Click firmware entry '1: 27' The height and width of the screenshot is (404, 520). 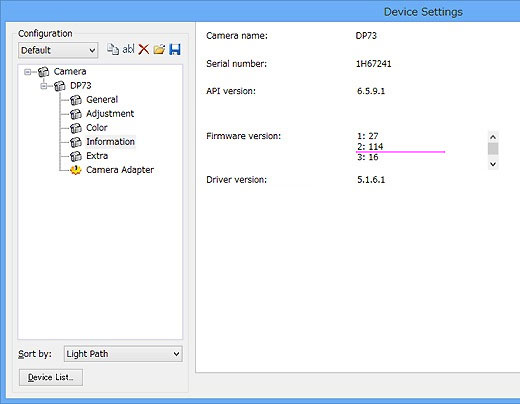368,136
